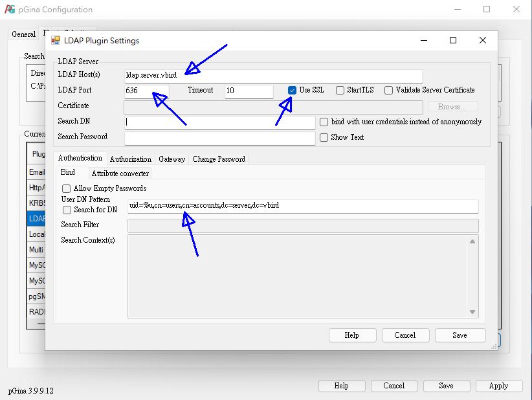Disable the Use SSL checkbox

(293, 91)
